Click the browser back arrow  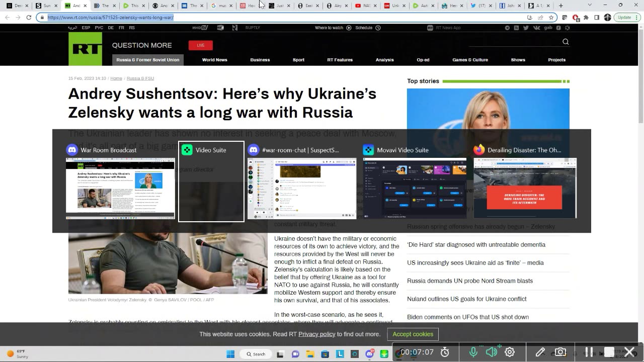7,17
